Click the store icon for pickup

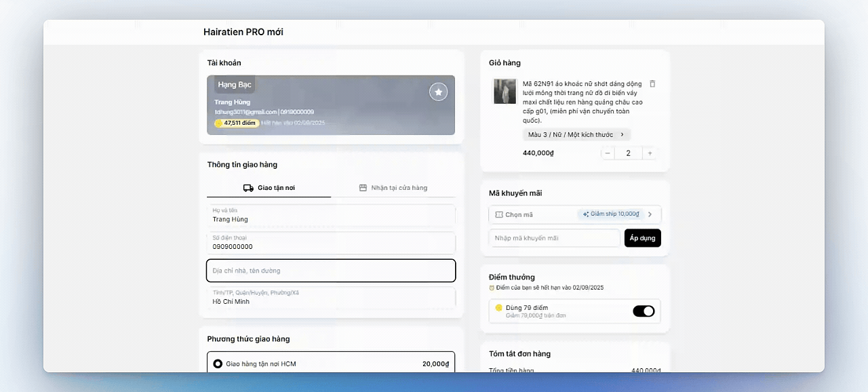(363, 188)
